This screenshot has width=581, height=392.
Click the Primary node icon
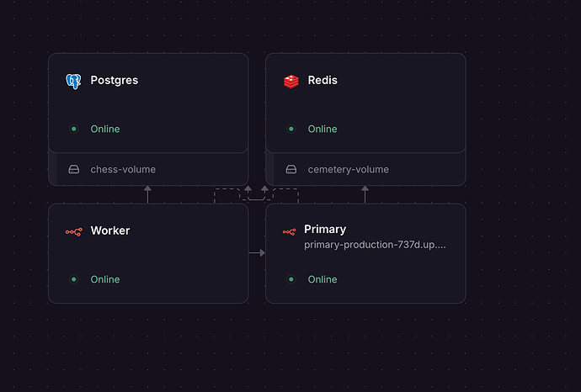coord(289,231)
